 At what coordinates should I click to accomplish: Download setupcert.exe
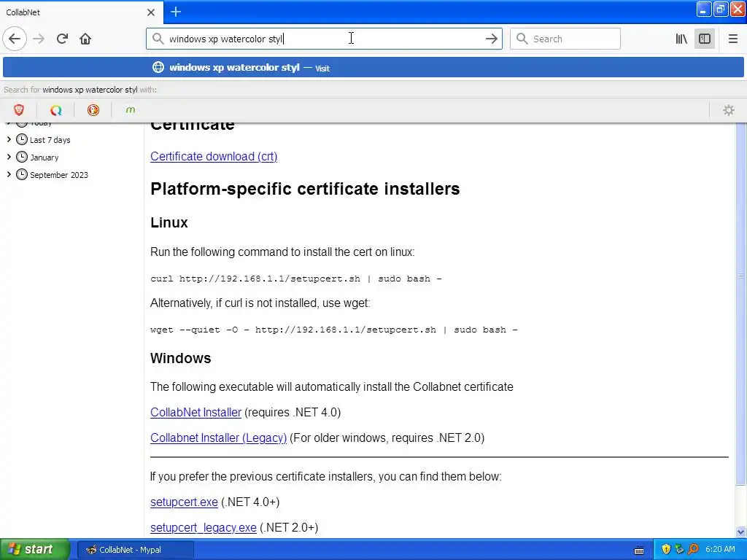click(x=184, y=502)
